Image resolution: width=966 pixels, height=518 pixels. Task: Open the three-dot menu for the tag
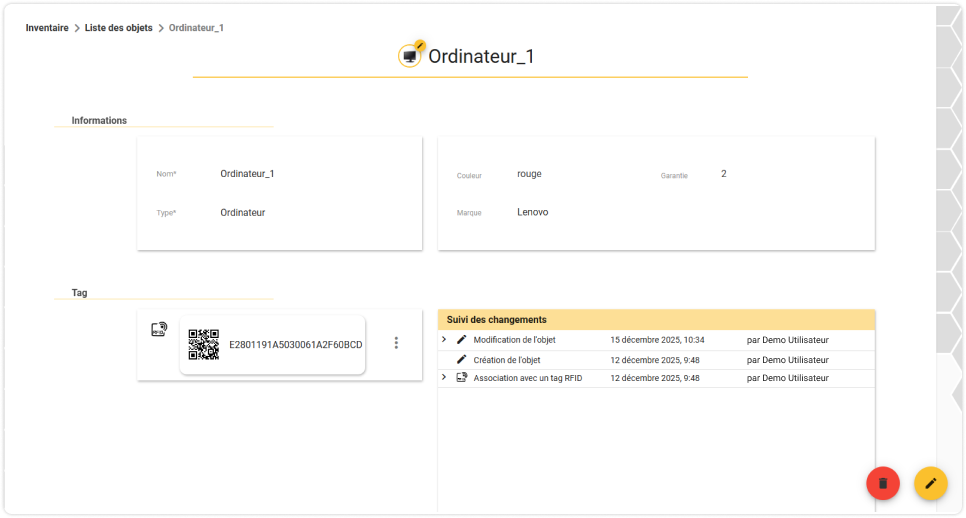(396, 343)
